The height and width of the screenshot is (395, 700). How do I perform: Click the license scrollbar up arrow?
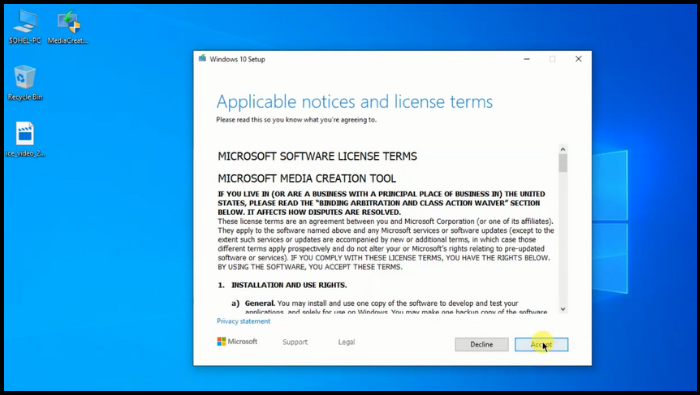tap(562, 149)
